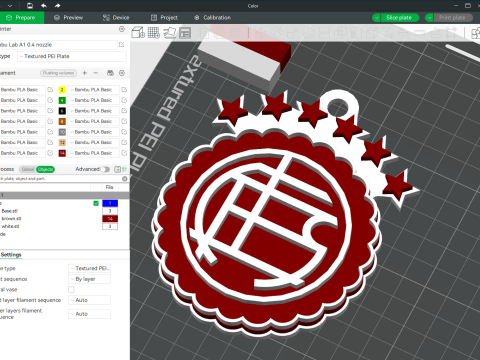This screenshot has height=360, width=480.
Task: Open filament section settings gear
Action: pos(122,73)
